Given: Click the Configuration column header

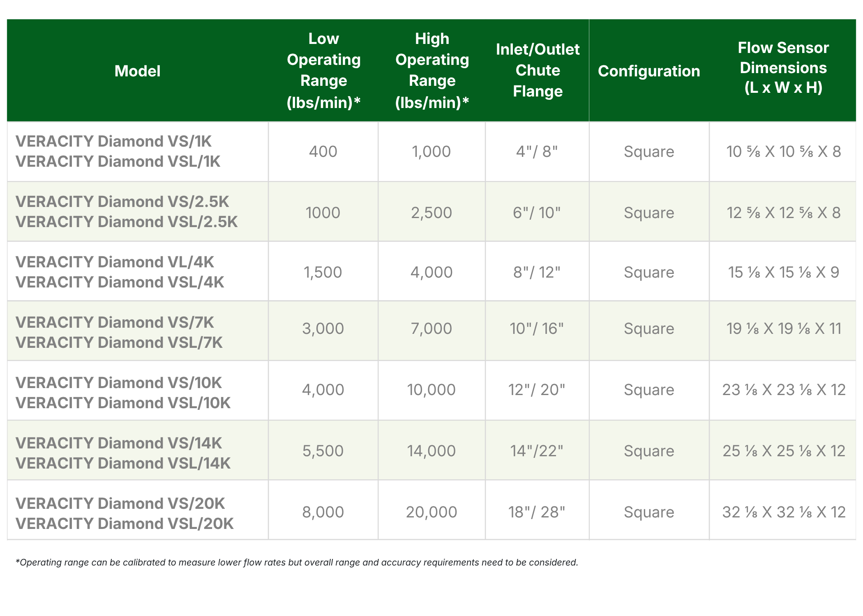Looking at the screenshot, I should point(649,71).
